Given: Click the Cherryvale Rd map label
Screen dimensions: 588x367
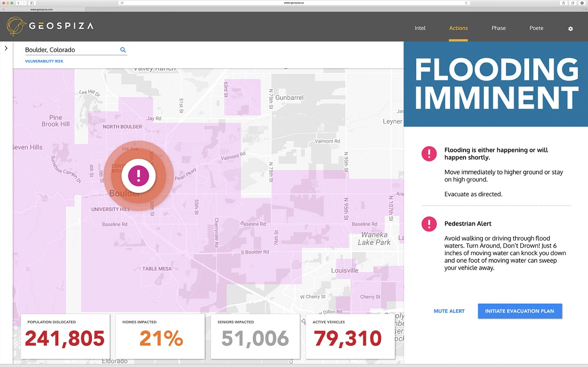Looking at the screenshot, I should coord(216,232).
